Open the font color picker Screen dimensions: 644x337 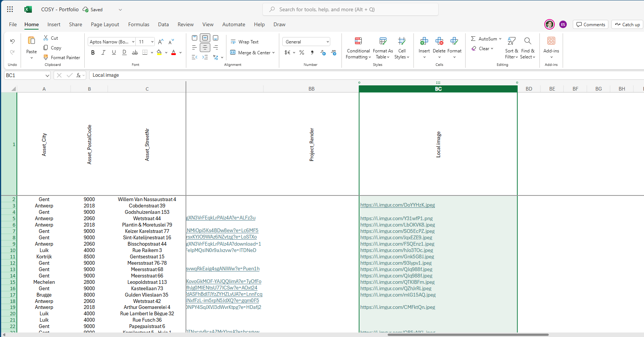pos(174,52)
